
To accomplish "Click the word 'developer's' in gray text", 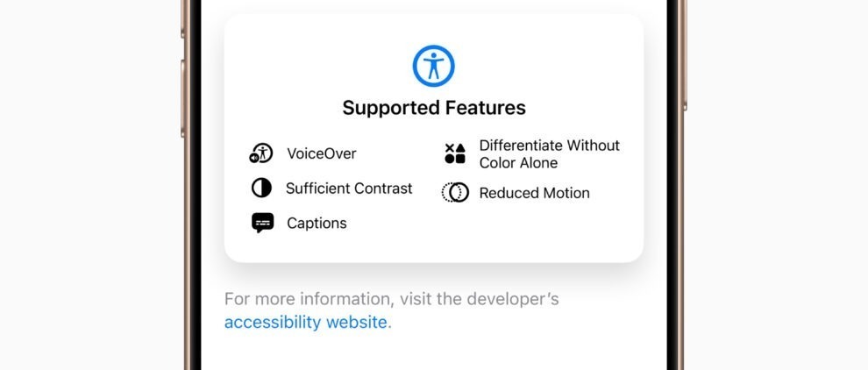I will point(513,299).
